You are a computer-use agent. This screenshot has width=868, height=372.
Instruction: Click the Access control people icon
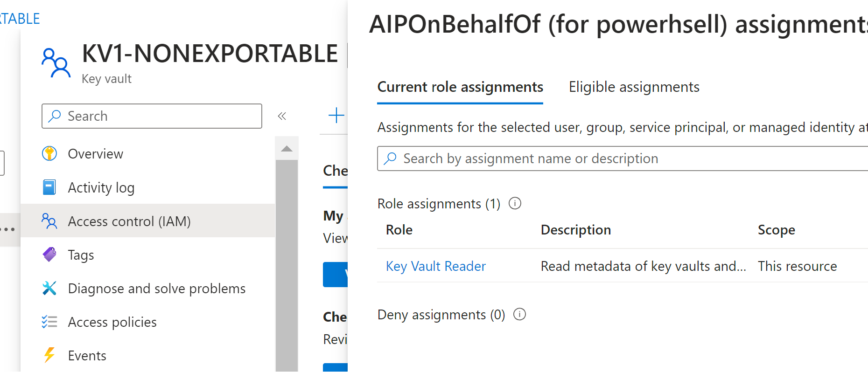(x=49, y=221)
